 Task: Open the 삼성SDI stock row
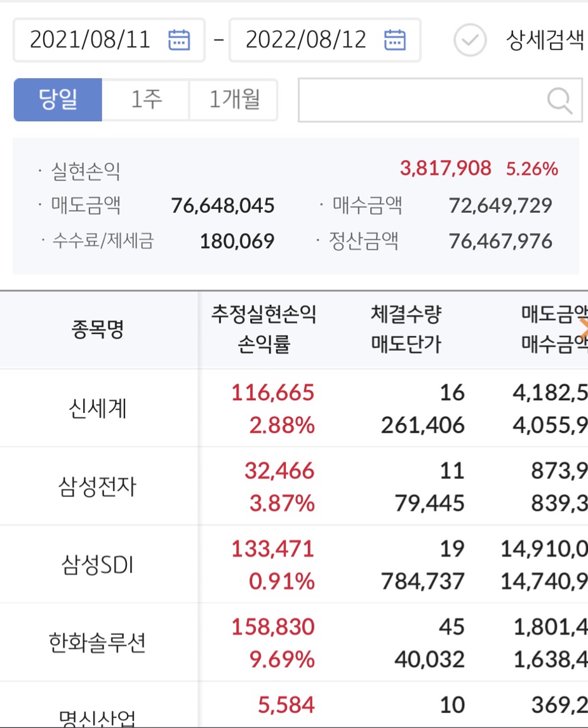tap(98, 565)
